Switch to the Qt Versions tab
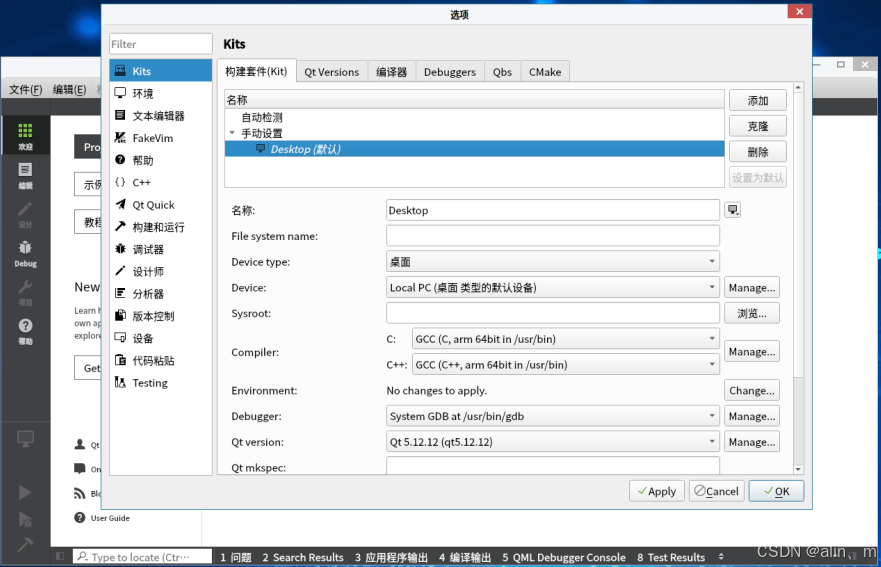This screenshot has width=881, height=567. coord(331,72)
